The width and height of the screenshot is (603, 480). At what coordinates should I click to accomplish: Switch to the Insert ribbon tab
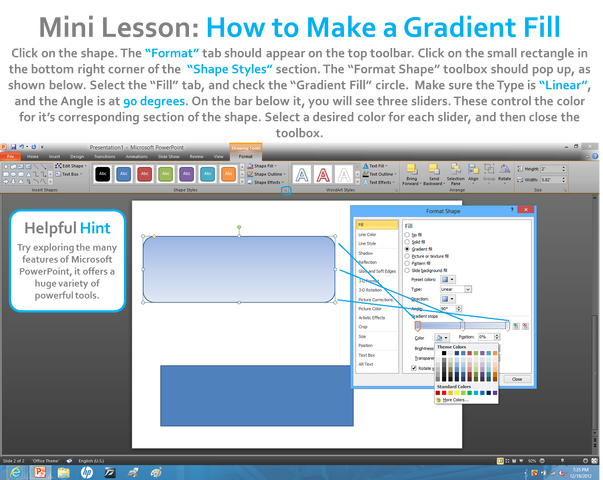(54, 157)
